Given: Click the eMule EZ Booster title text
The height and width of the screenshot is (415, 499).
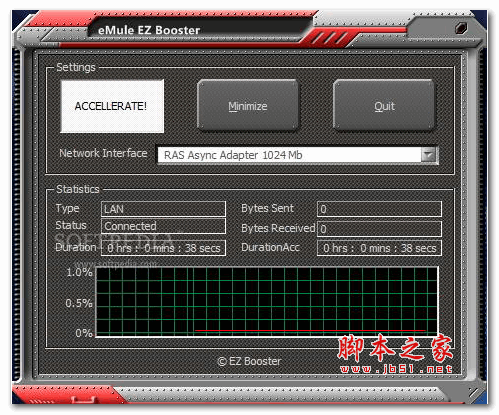Looking at the screenshot, I should click(149, 30).
